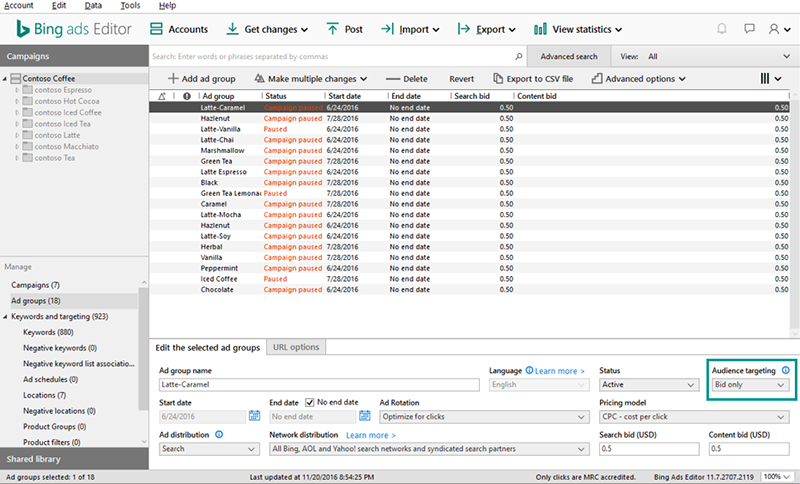Switch to the URL options tab
Viewport: 800px width, 484px height.
[296, 347]
